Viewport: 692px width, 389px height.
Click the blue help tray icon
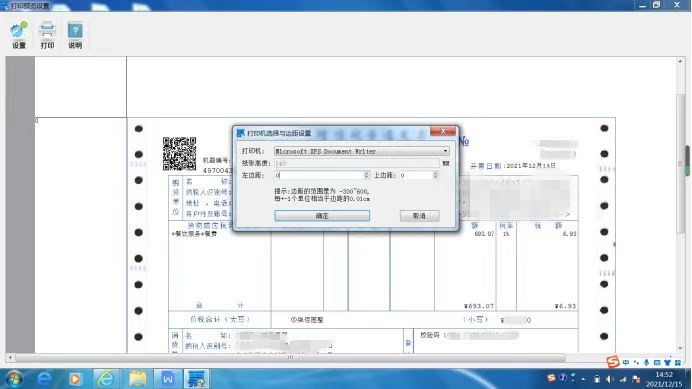563,378
